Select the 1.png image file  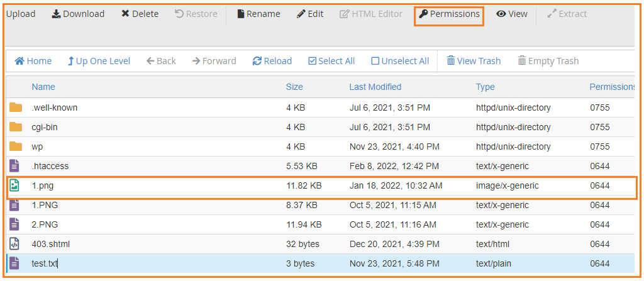pyautogui.click(x=320, y=185)
